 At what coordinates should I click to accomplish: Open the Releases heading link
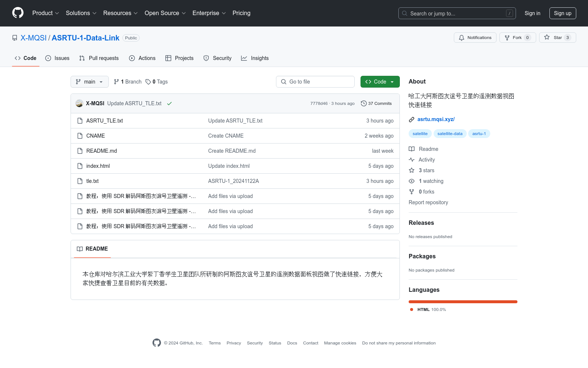click(x=421, y=223)
